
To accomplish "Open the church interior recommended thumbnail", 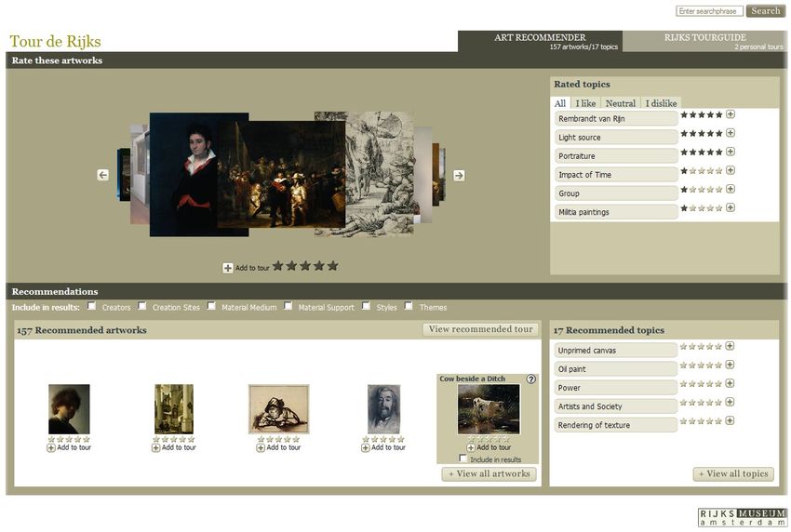I will [174, 409].
